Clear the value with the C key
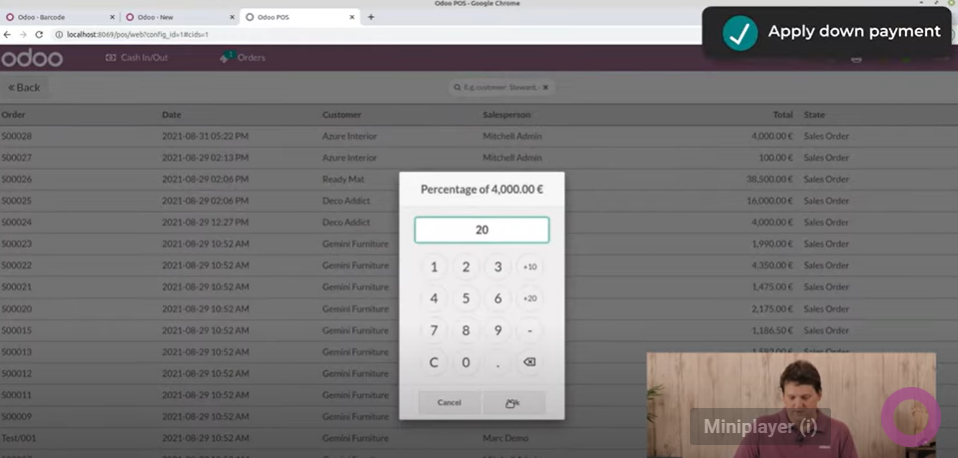 coord(434,362)
